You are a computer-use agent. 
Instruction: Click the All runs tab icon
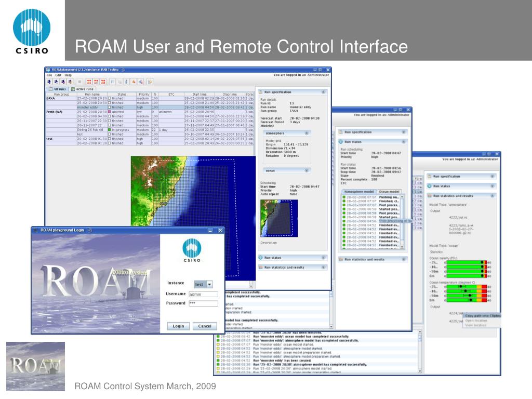51,89
